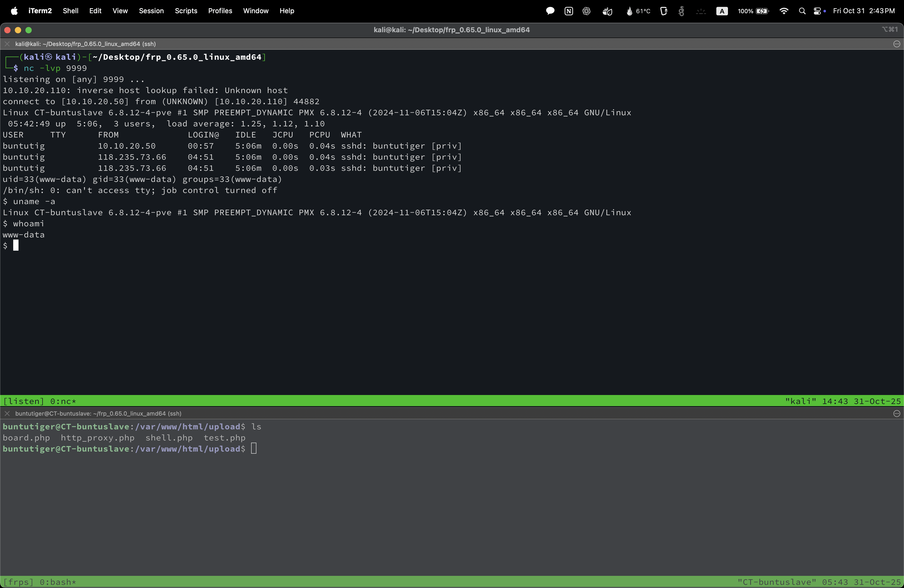Click the Notion menu bar icon
904x588 pixels.
pos(568,11)
